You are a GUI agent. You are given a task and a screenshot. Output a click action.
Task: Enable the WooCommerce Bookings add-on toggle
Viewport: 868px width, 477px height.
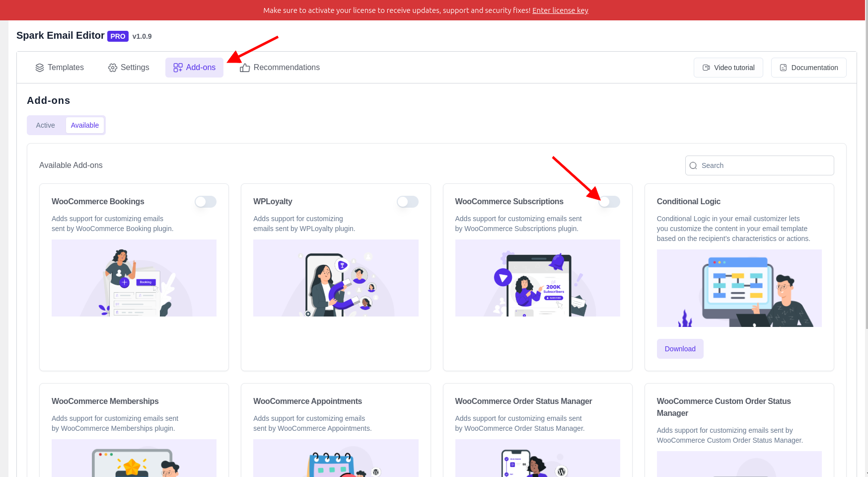[x=206, y=202]
